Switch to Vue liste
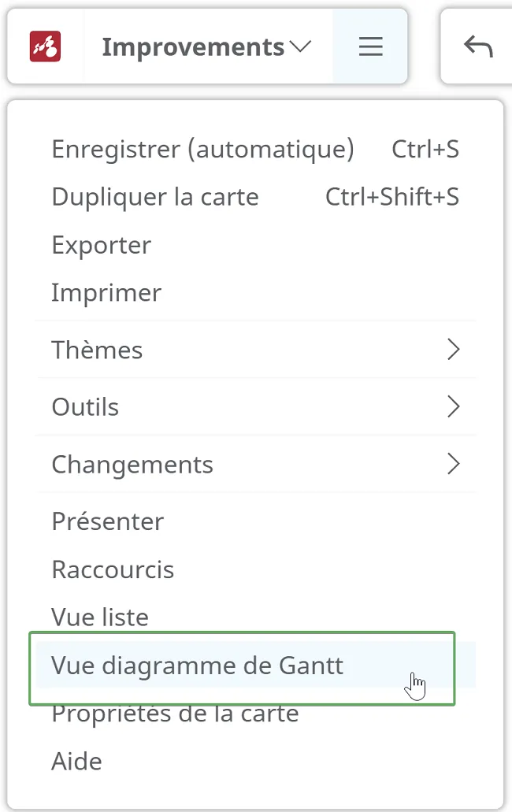The image size is (512, 812). 256,617
